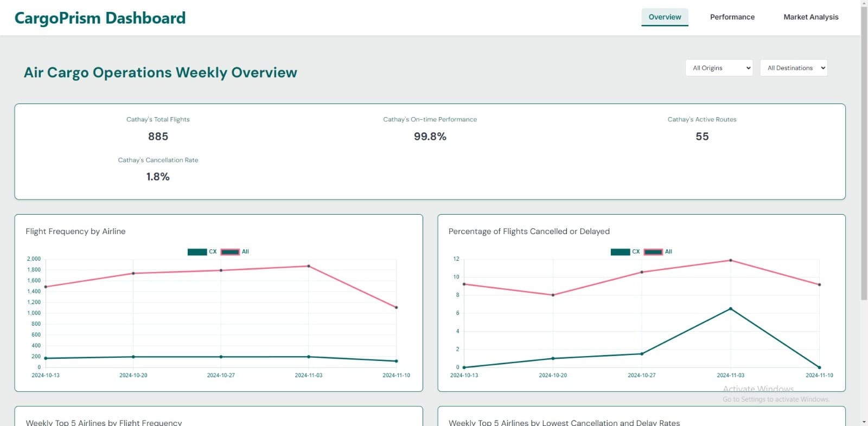
Task: Hide the All series in Flight Frequency legend
Action: [231, 251]
